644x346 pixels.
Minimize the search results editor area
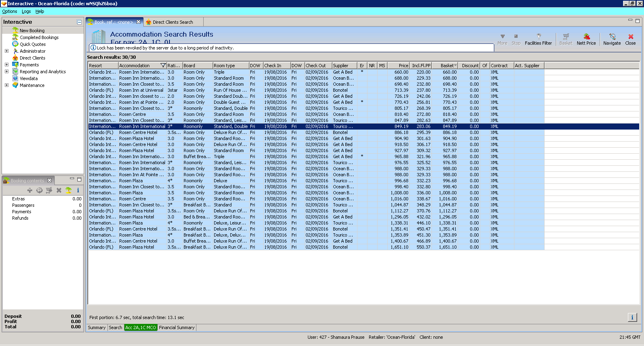tap(630, 20)
